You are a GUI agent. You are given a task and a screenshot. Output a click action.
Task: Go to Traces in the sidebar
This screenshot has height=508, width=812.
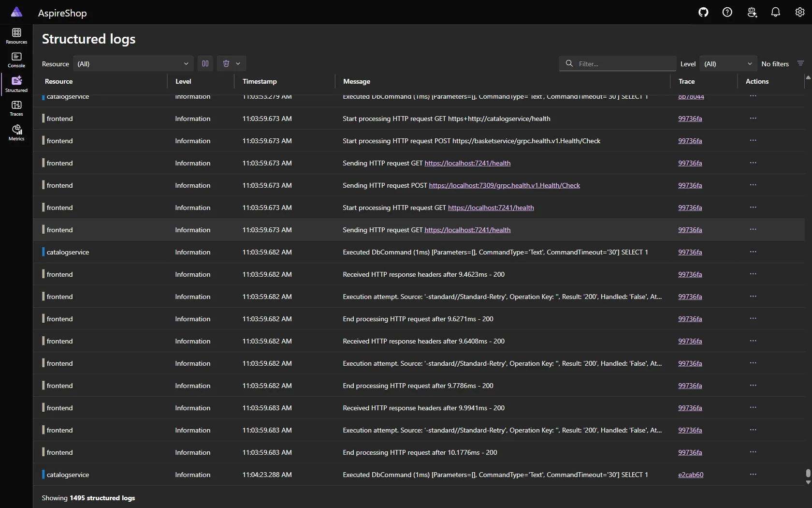[16, 109]
